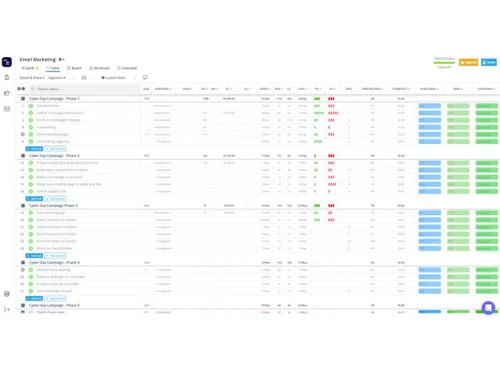Collapse Cyber Day Campaign Phase 4 group
The width and height of the screenshot is (500, 375).
23,263
